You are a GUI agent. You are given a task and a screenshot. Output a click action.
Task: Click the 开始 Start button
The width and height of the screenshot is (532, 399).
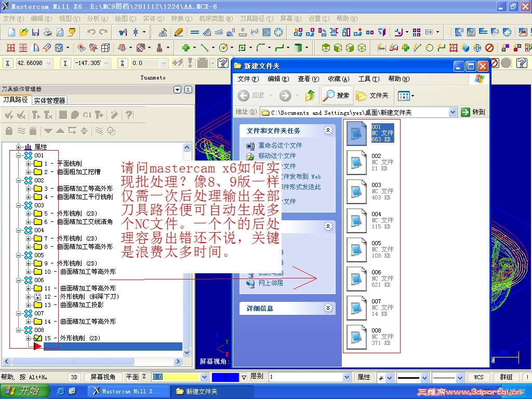tap(24, 391)
